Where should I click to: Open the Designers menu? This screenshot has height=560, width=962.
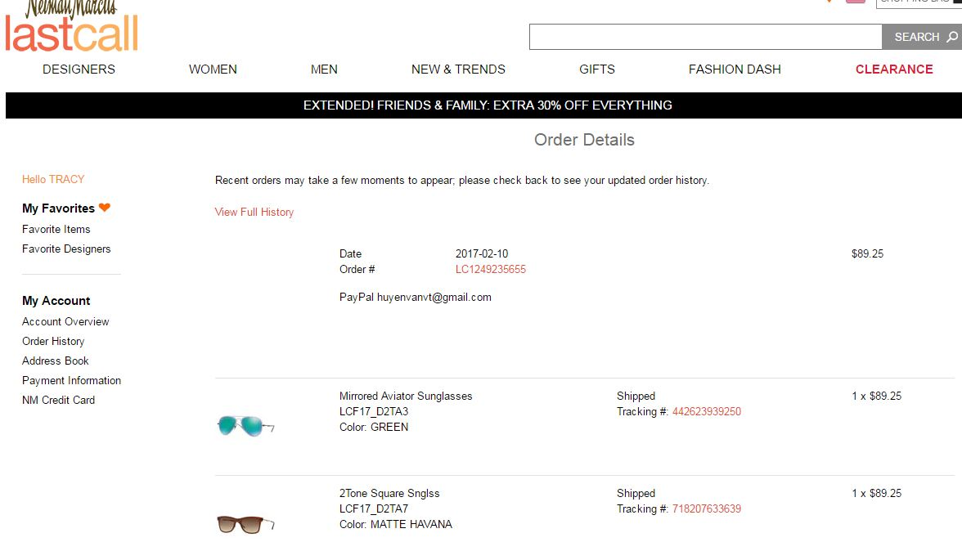click(x=79, y=69)
